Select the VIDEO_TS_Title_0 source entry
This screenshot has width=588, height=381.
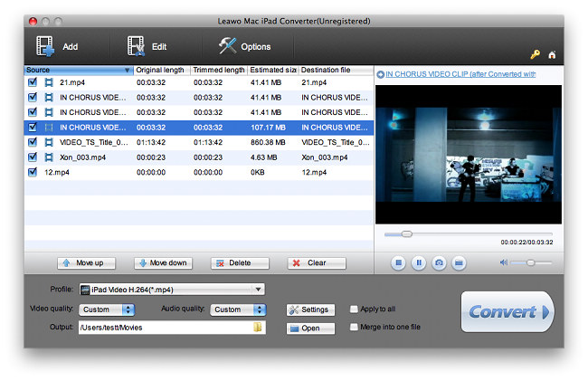[93, 142]
